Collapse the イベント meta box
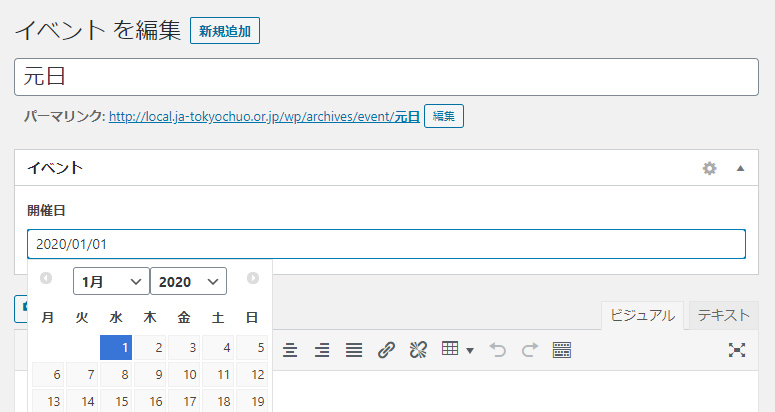 click(740, 168)
